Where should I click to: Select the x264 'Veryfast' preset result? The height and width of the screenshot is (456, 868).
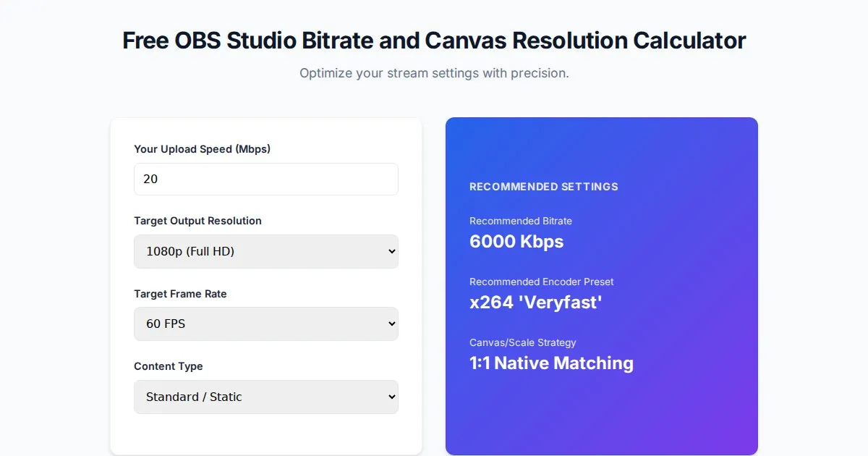coord(535,302)
